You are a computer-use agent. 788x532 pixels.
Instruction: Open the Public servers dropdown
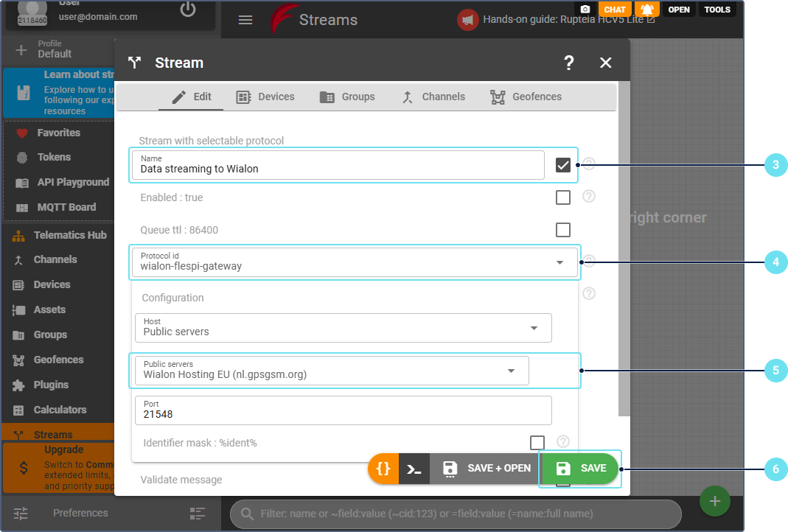pos(332,371)
